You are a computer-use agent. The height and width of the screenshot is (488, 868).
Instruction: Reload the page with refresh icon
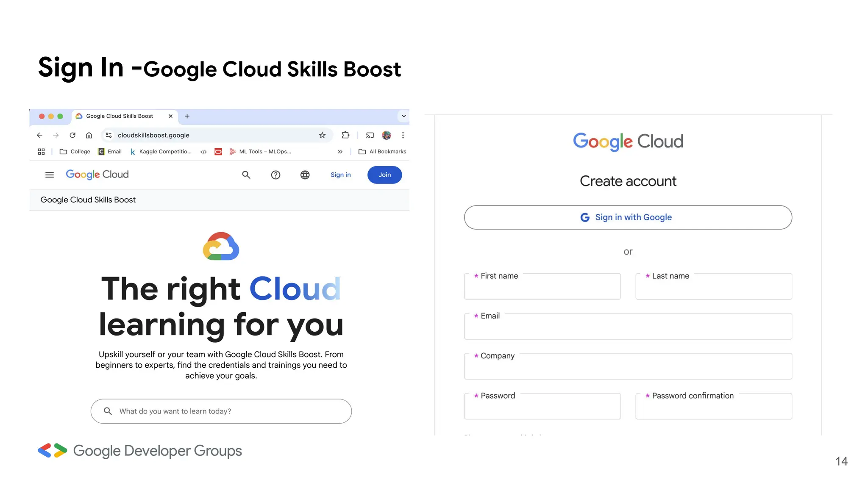(x=72, y=135)
